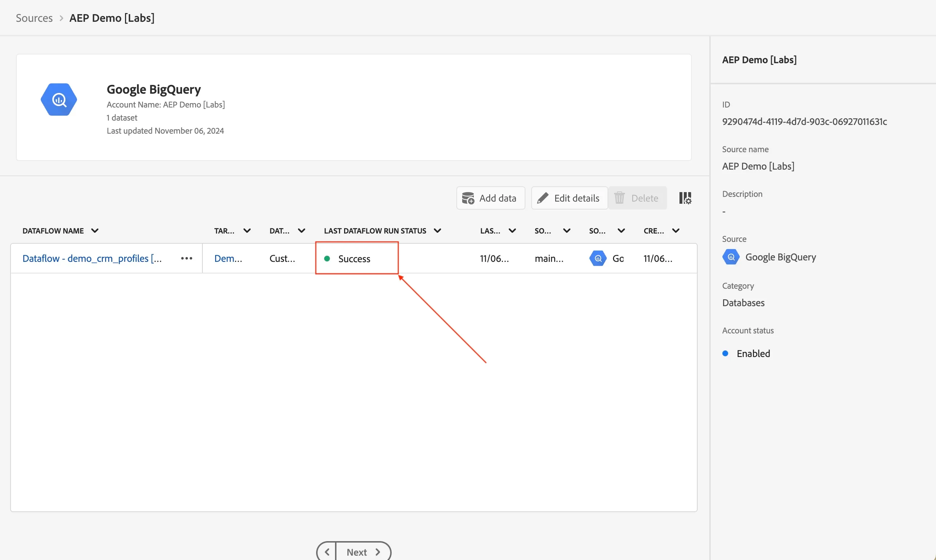The width and height of the screenshot is (936, 560).
Task: Navigate to Sources breadcrumb
Action: coord(35,18)
